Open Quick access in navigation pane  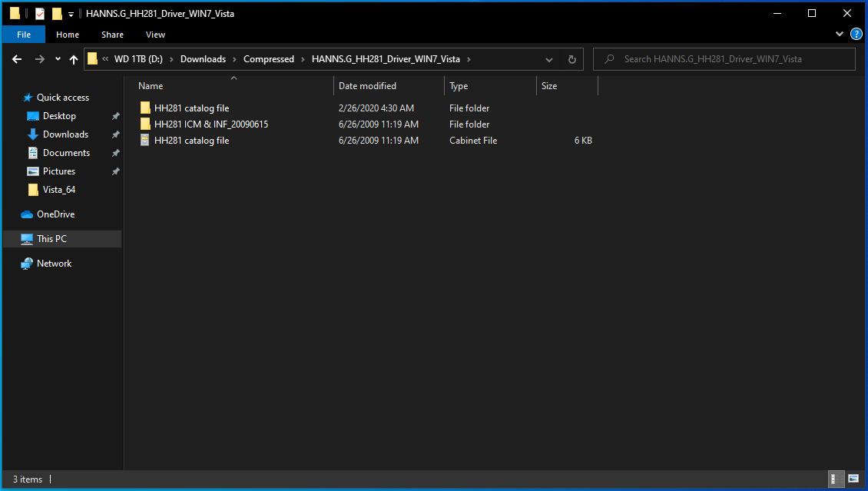click(62, 98)
